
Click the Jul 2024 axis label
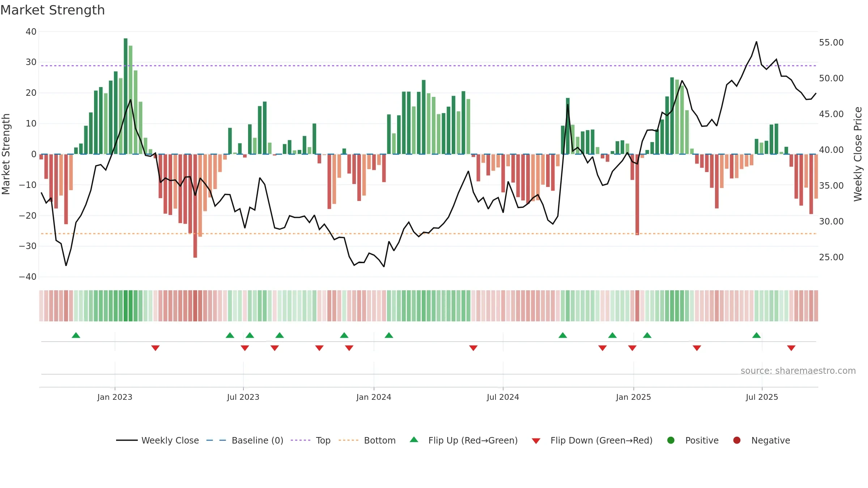[503, 397]
